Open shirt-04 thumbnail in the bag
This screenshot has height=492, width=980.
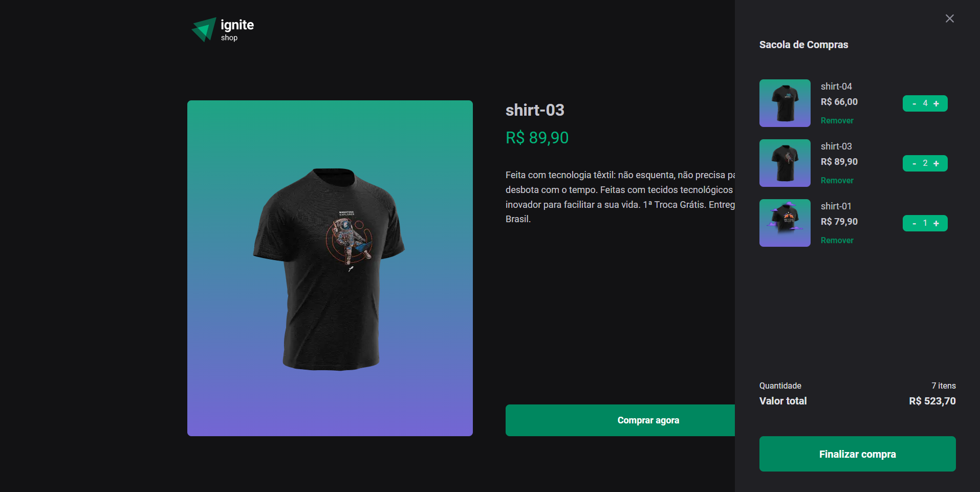point(785,103)
